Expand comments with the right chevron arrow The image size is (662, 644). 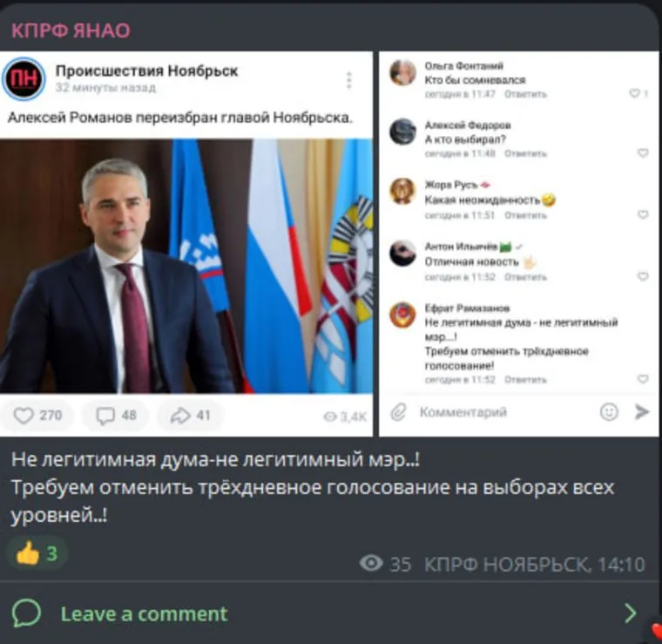coord(631,613)
